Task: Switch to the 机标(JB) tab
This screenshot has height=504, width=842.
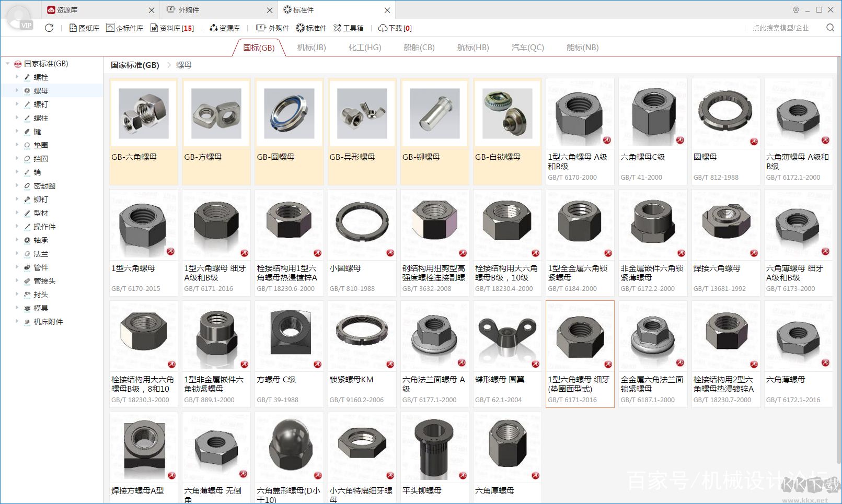Action: (312, 48)
